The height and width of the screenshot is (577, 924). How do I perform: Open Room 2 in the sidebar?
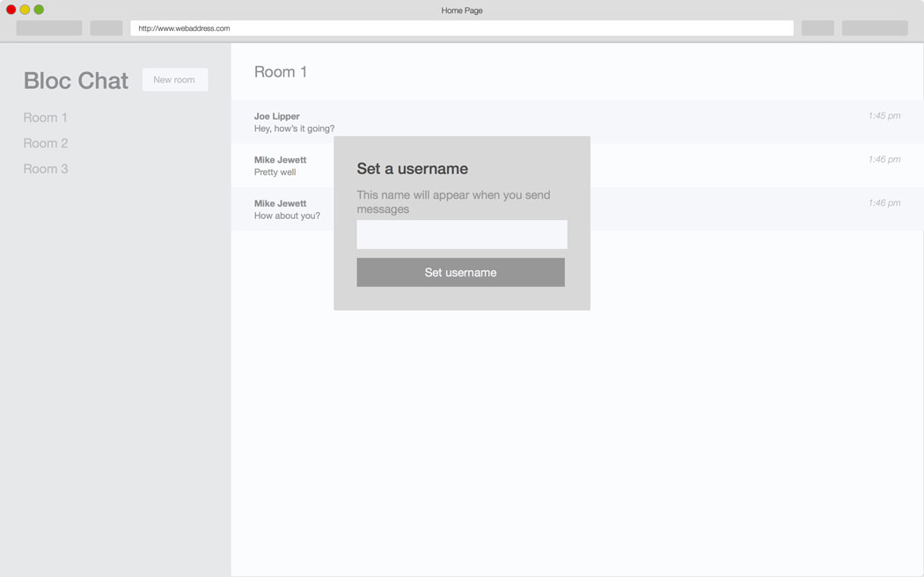[x=46, y=143]
